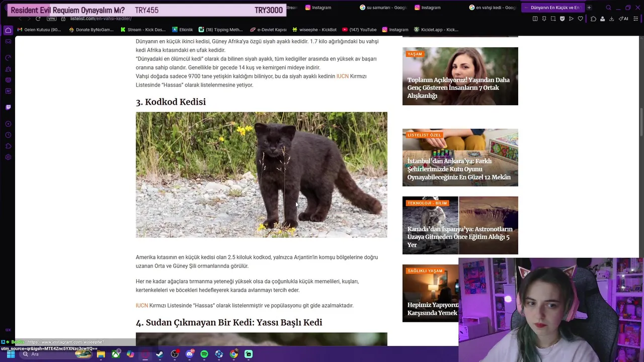Bookmark page with the heart icon
644x362 pixels.
580,19
